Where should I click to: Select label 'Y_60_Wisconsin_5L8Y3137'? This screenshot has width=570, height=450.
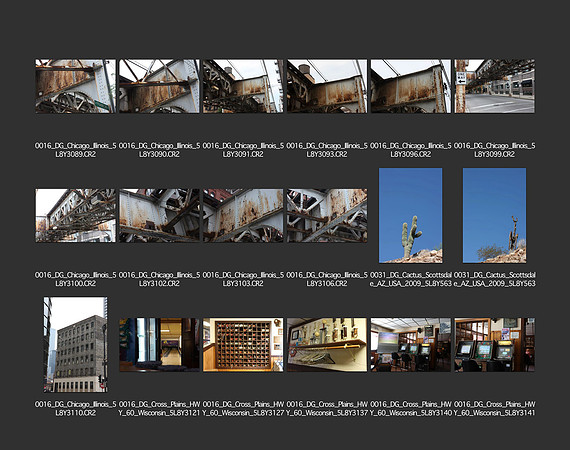tap(327, 413)
